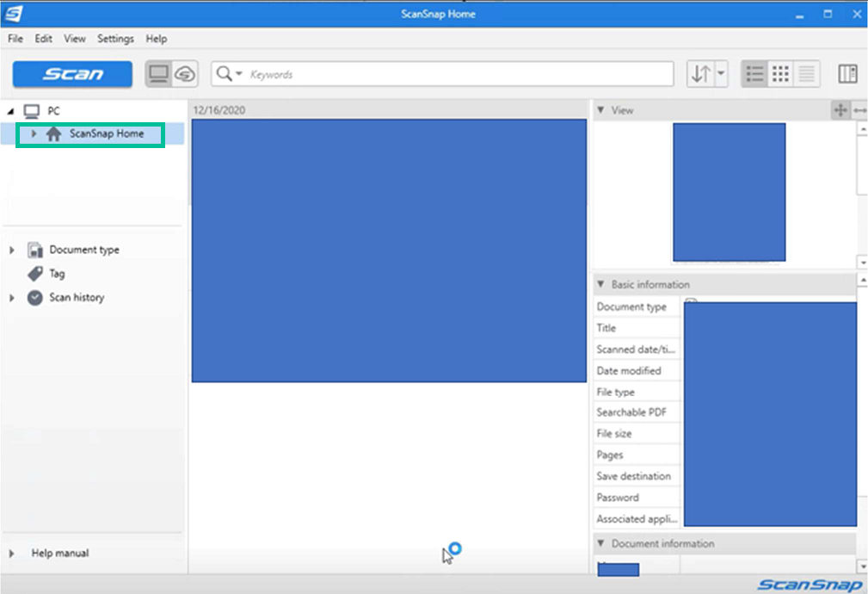Collapse the Basic information section
Screen dimensions: 868x594
point(600,284)
